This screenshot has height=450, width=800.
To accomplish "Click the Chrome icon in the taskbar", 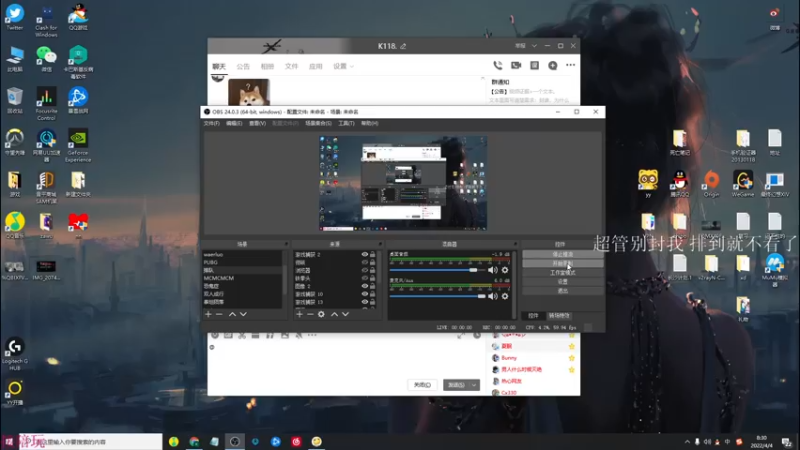I will click(x=194, y=441).
